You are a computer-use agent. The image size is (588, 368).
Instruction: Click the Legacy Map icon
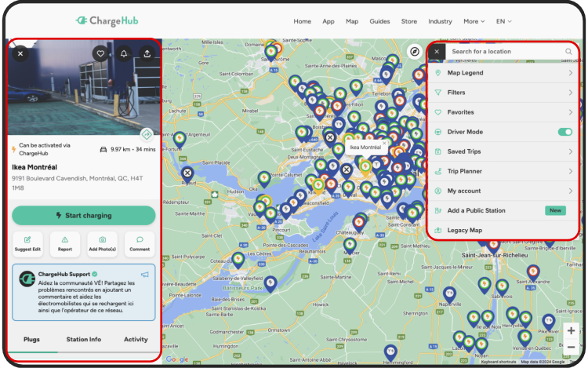tap(437, 231)
